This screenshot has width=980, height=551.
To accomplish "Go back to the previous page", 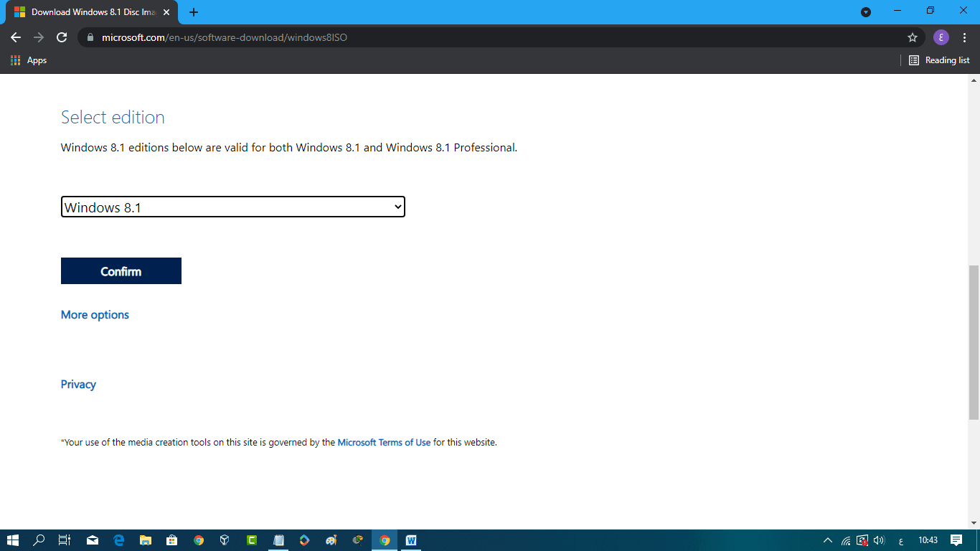I will pyautogui.click(x=16, y=37).
